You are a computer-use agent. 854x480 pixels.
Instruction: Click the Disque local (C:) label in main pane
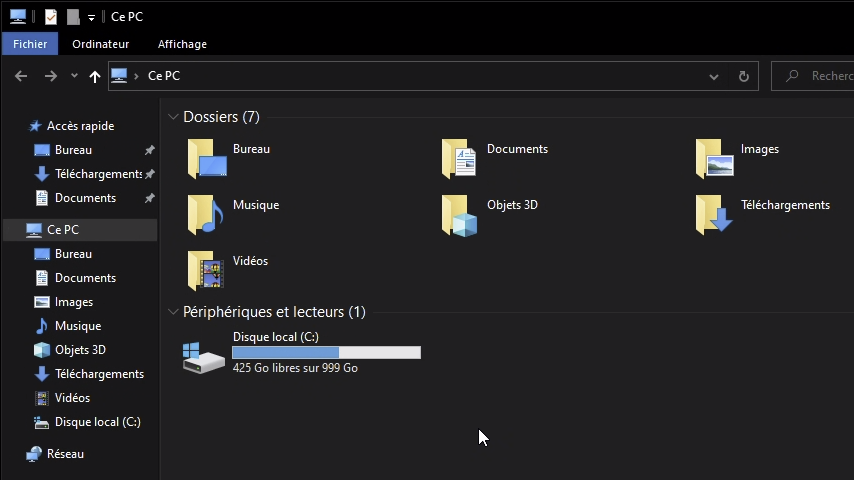(x=276, y=337)
